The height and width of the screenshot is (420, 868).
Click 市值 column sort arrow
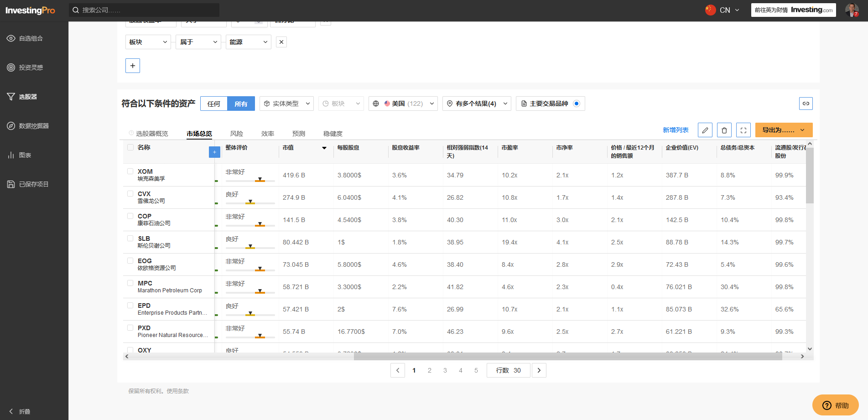324,148
